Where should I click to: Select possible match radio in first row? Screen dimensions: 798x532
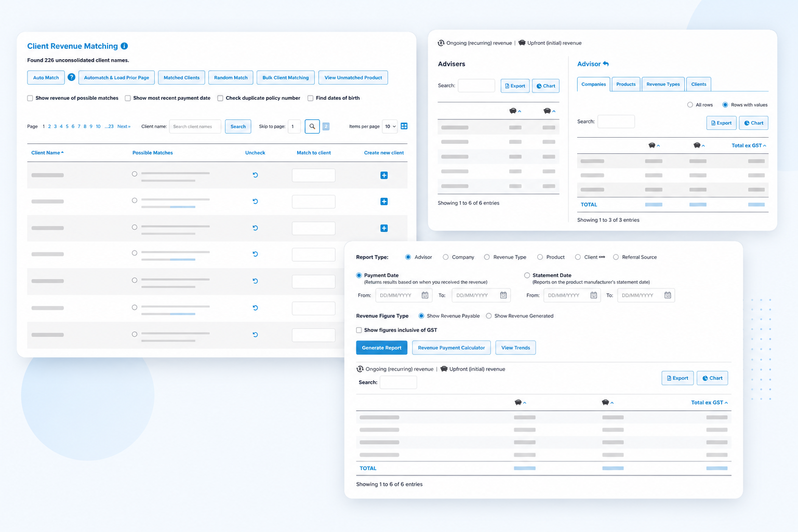[135, 174]
